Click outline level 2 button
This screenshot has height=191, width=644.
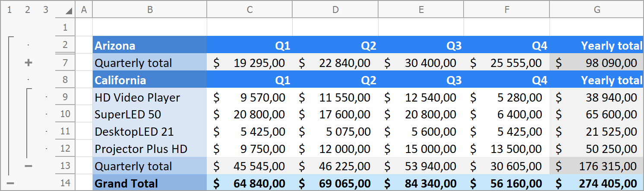28,10
